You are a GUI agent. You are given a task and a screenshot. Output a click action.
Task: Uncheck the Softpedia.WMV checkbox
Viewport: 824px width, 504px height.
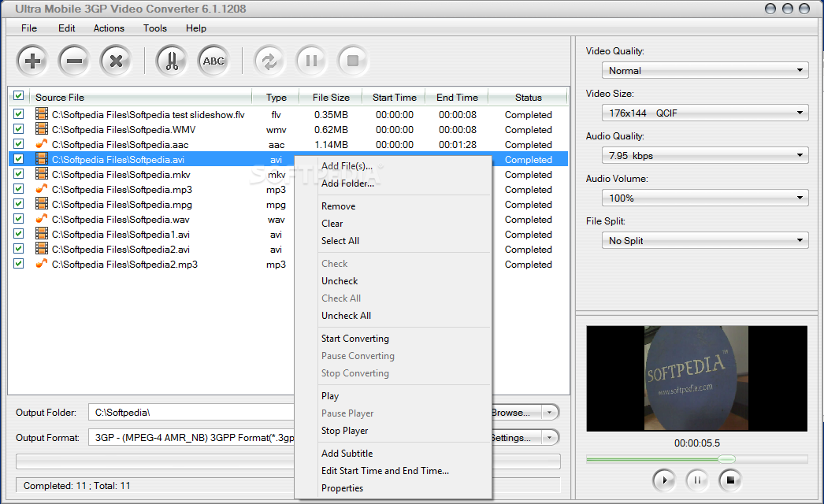coord(18,129)
